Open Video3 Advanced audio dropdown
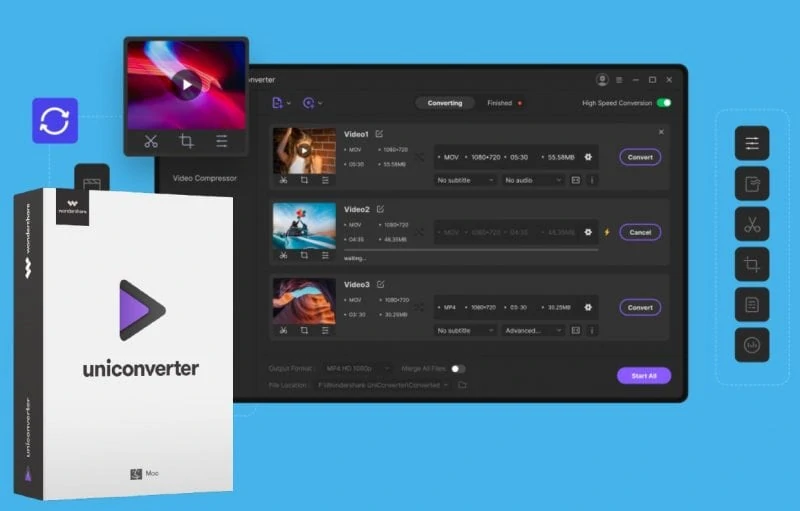 [x=533, y=330]
